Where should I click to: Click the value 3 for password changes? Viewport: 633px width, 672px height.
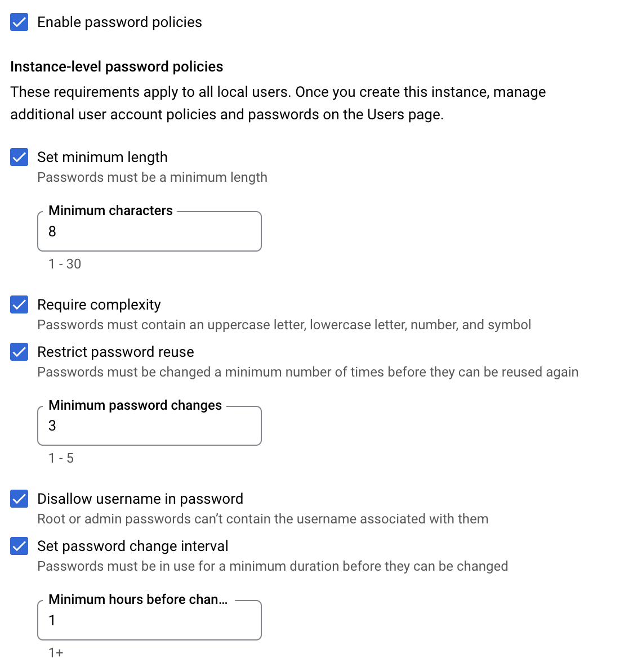(52, 426)
